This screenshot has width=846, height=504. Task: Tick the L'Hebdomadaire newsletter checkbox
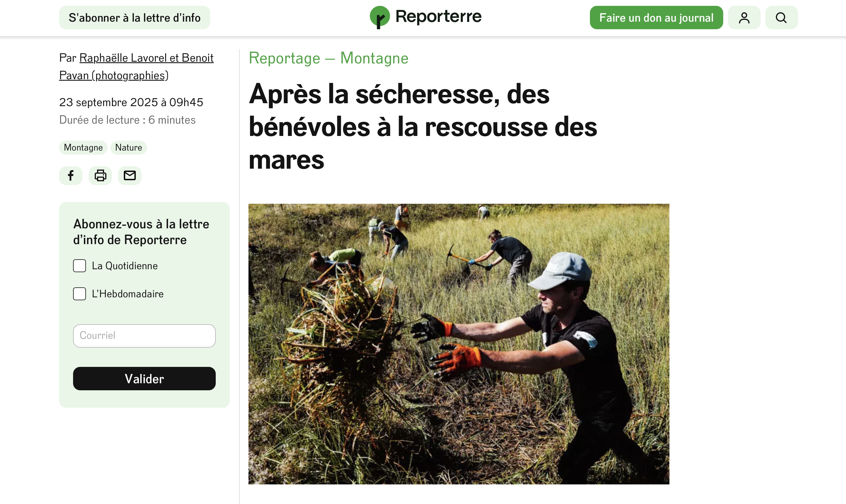pyautogui.click(x=80, y=294)
